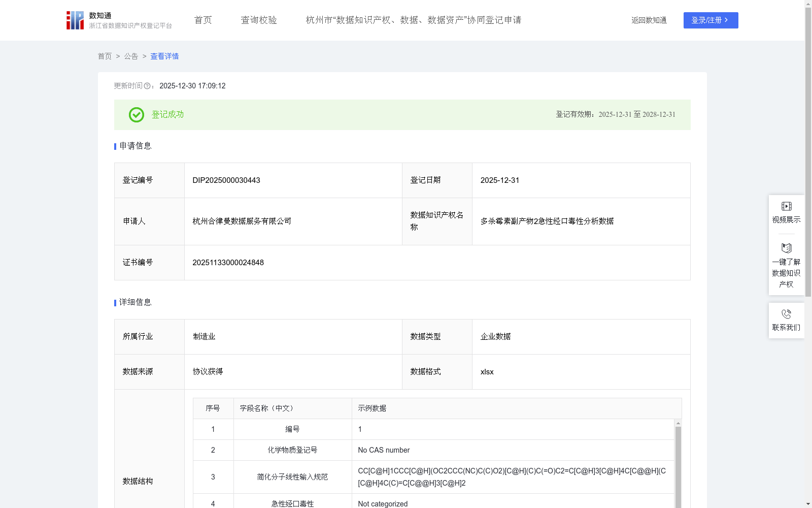Image resolution: width=812 pixels, height=508 pixels.
Task: Select the SMILES string sample data
Action: coord(512,477)
